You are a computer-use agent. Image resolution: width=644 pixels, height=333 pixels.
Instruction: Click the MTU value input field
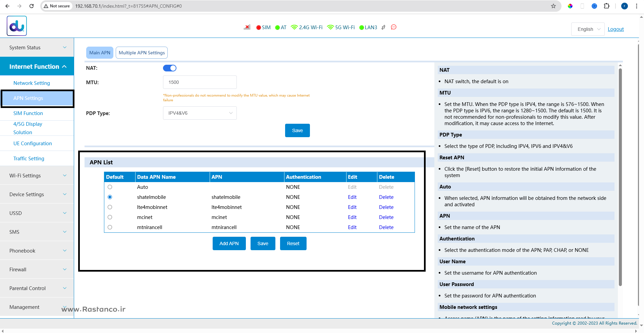pos(200,82)
